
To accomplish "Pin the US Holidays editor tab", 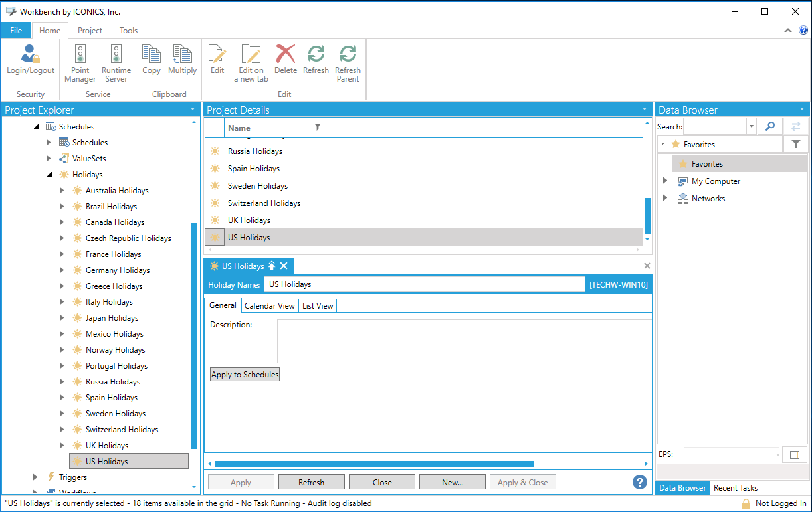I will pos(272,266).
